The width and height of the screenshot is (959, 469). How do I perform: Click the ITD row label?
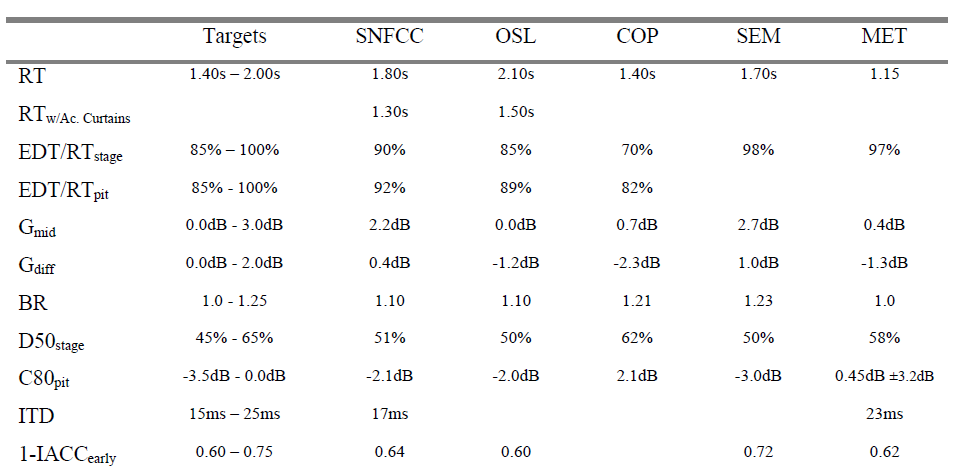(36, 412)
